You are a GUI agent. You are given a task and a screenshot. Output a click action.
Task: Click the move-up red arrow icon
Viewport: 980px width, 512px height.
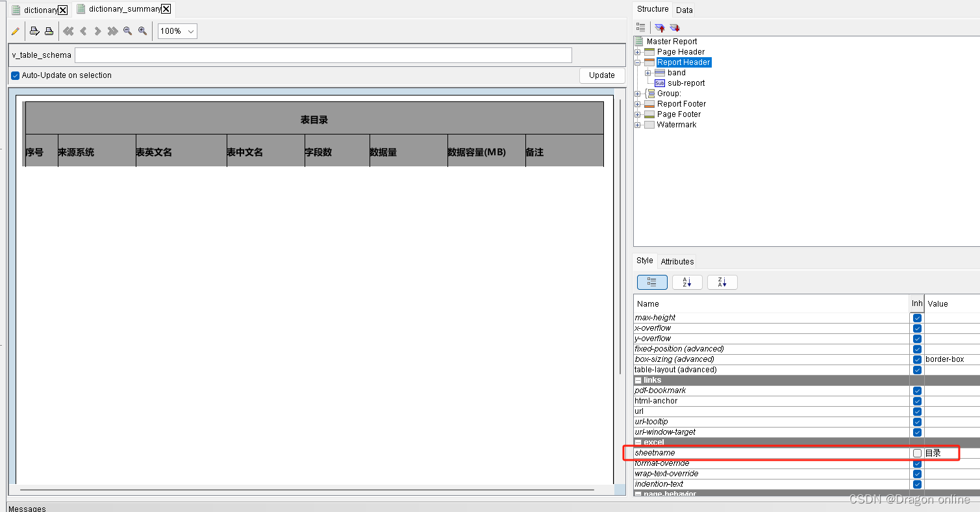click(x=660, y=27)
